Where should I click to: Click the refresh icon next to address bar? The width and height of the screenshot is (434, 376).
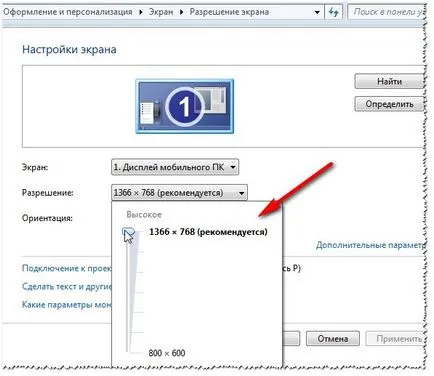click(x=333, y=12)
